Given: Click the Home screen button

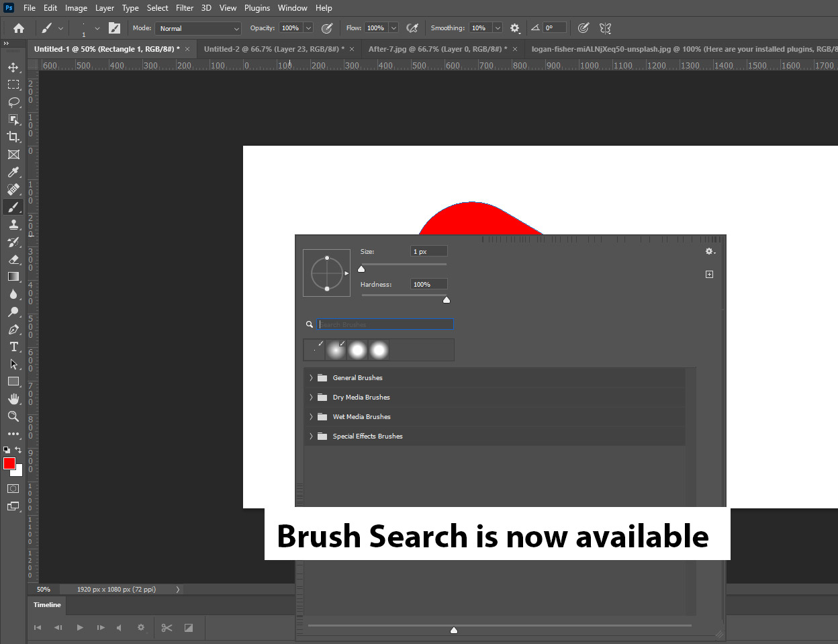Looking at the screenshot, I should (19, 28).
